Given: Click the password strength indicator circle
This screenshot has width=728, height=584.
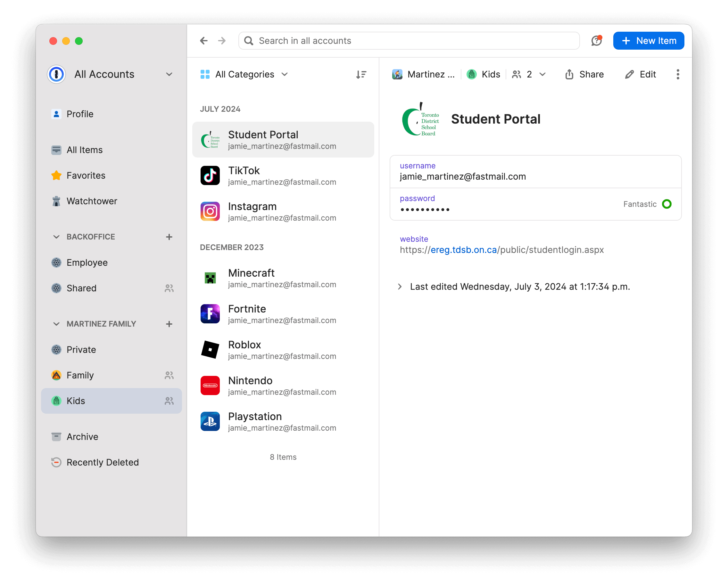Looking at the screenshot, I should coord(667,204).
